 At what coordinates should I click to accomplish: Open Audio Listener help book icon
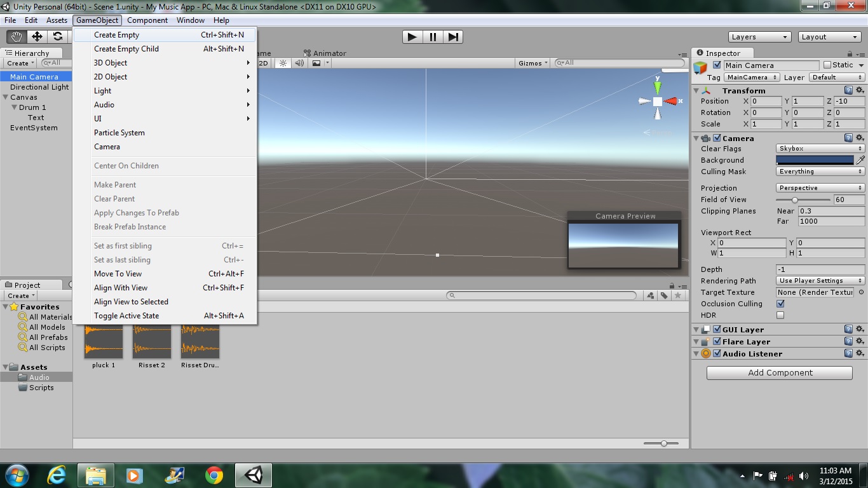point(848,353)
